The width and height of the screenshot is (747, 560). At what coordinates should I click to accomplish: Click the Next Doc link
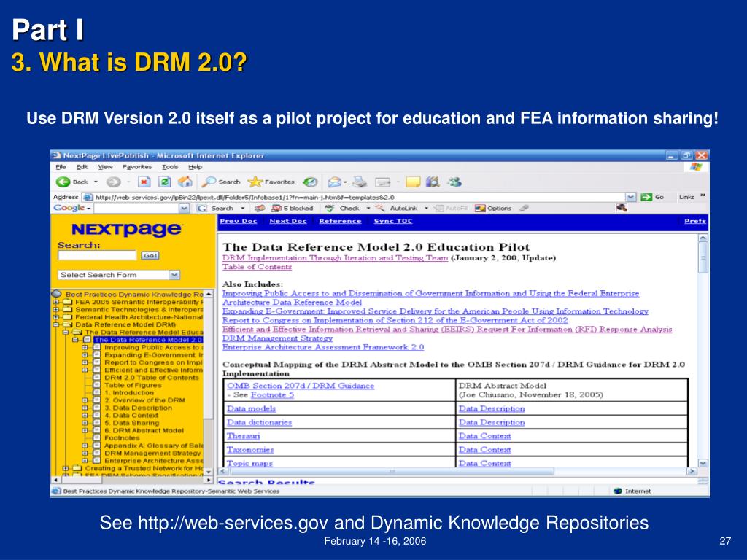tap(287, 221)
